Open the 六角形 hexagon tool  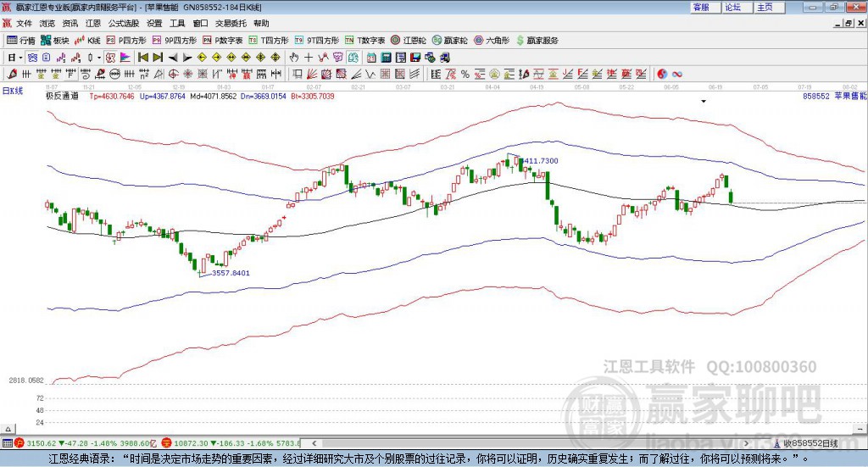click(x=492, y=41)
